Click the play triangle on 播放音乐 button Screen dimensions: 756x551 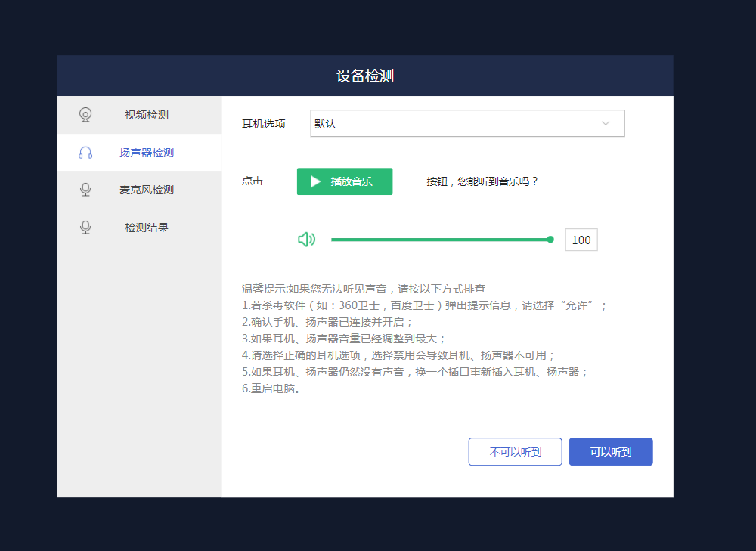[x=316, y=181]
